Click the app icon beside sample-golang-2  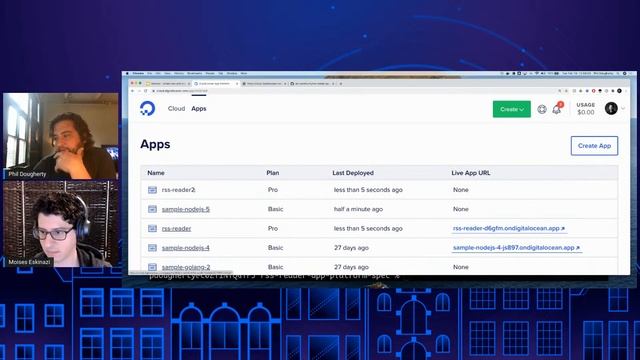point(152,267)
